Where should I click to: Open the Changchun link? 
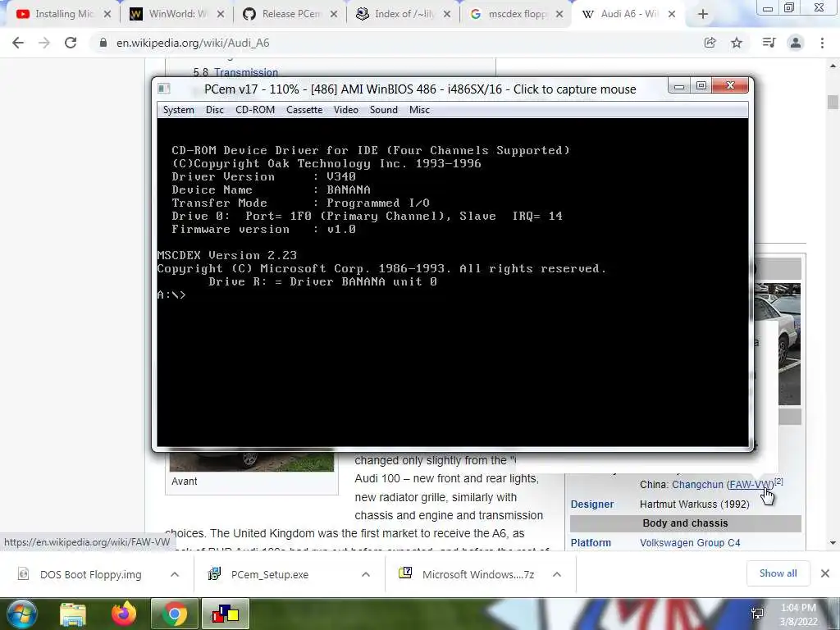tap(697, 484)
